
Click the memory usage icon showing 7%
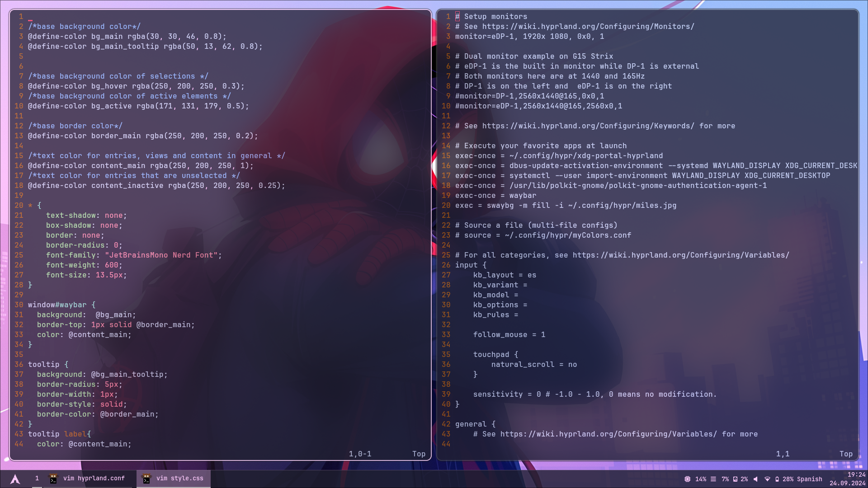[x=714, y=479]
